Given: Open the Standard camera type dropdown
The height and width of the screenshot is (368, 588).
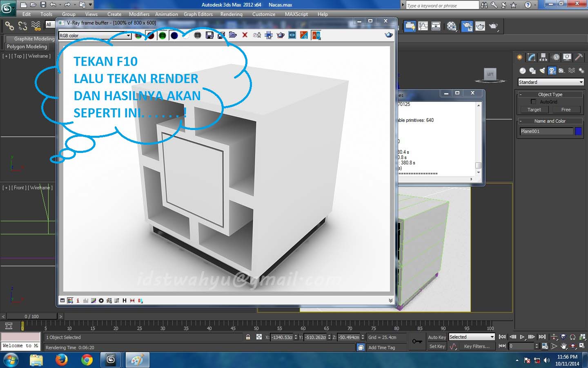Looking at the screenshot, I should pyautogui.click(x=551, y=82).
